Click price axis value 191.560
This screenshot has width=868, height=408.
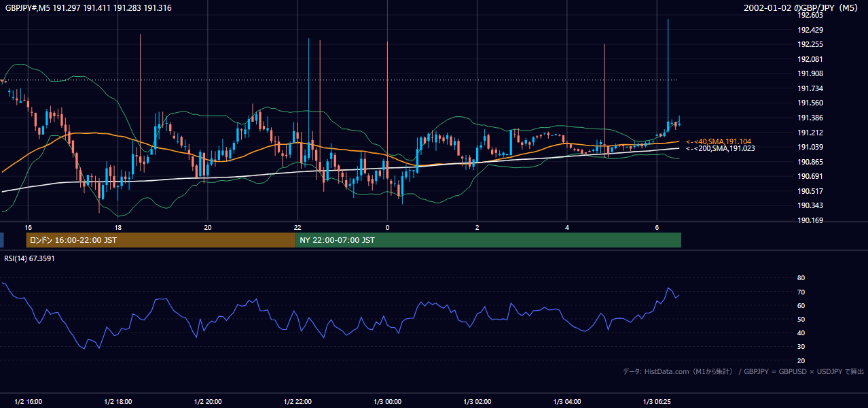coord(810,103)
